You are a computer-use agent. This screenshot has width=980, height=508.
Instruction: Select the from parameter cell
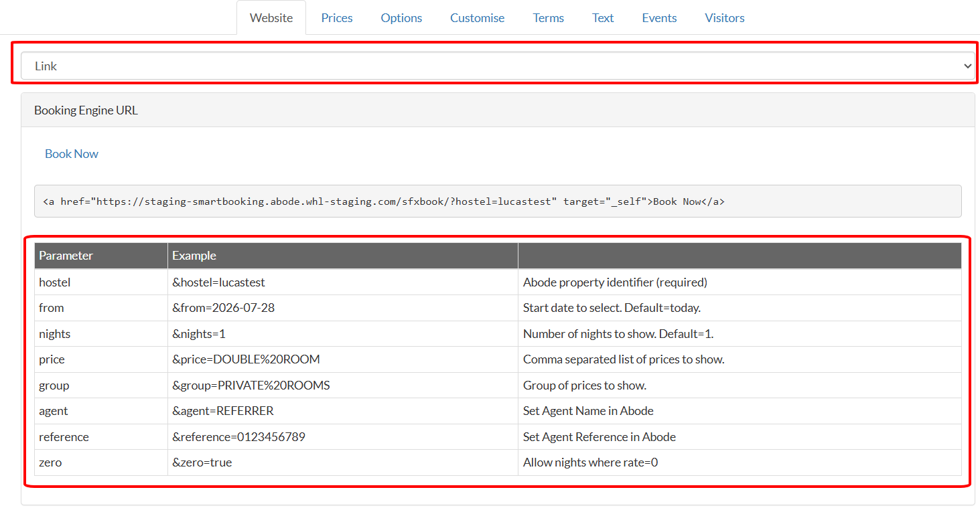[x=101, y=308]
